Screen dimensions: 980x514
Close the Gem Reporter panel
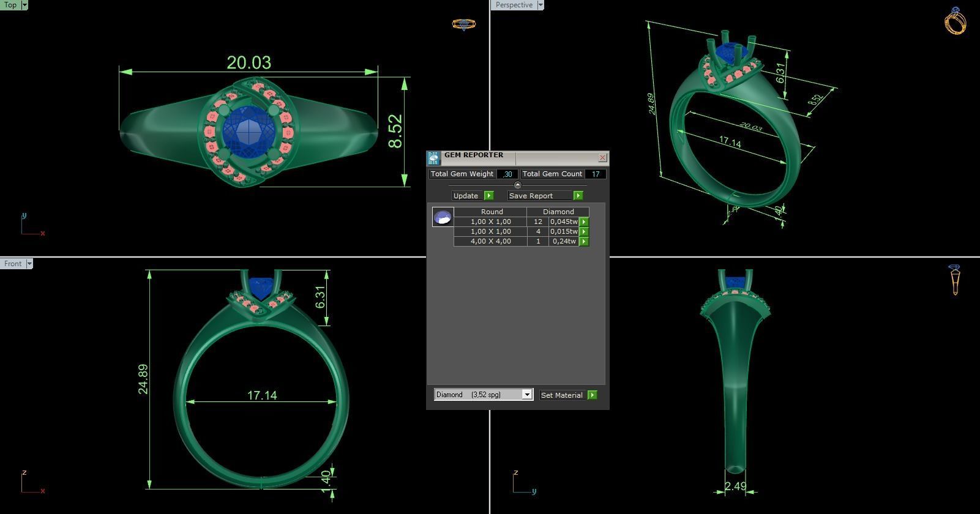tap(602, 158)
